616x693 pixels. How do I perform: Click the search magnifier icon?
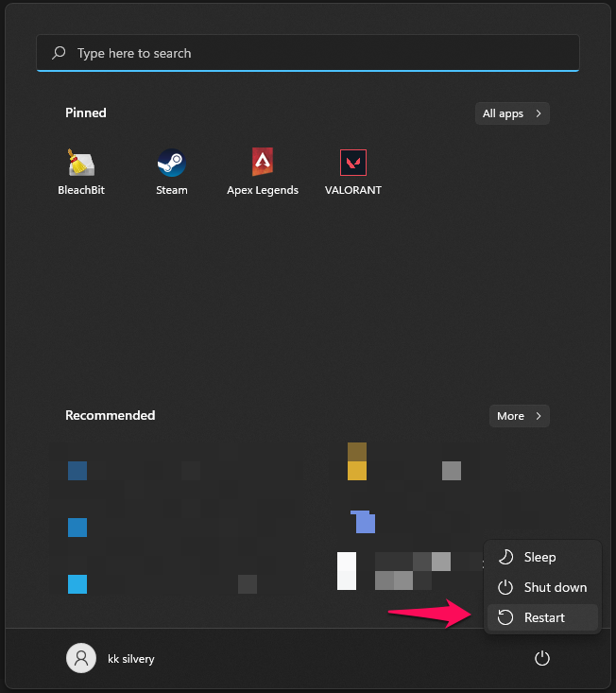tap(59, 53)
